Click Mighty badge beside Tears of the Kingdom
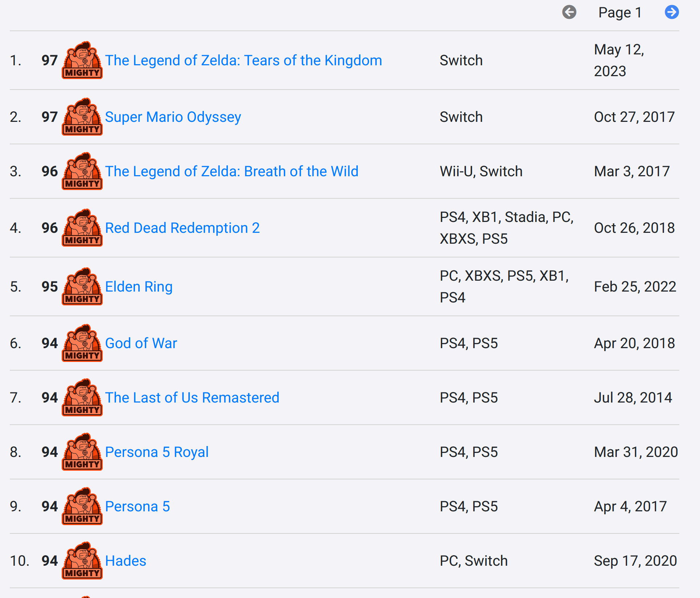 (x=82, y=60)
